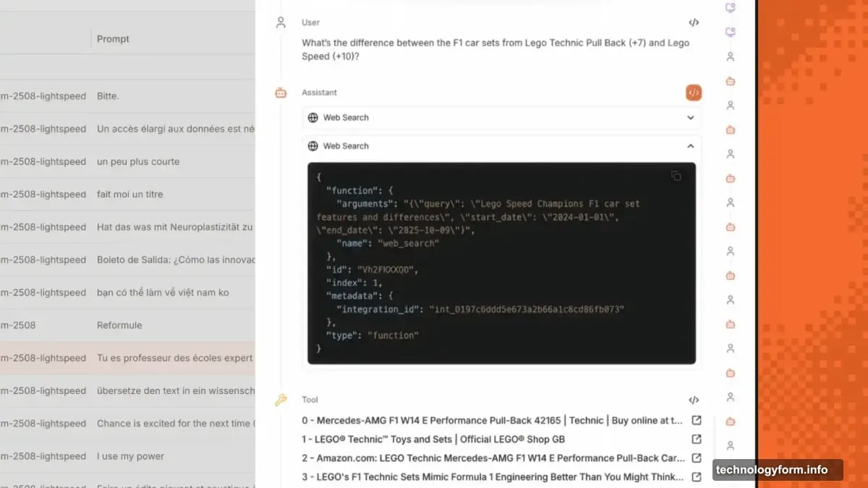
Task: Open external link icon for LEGO's F1 Technic Sets result
Action: click(x=697, y=476)
